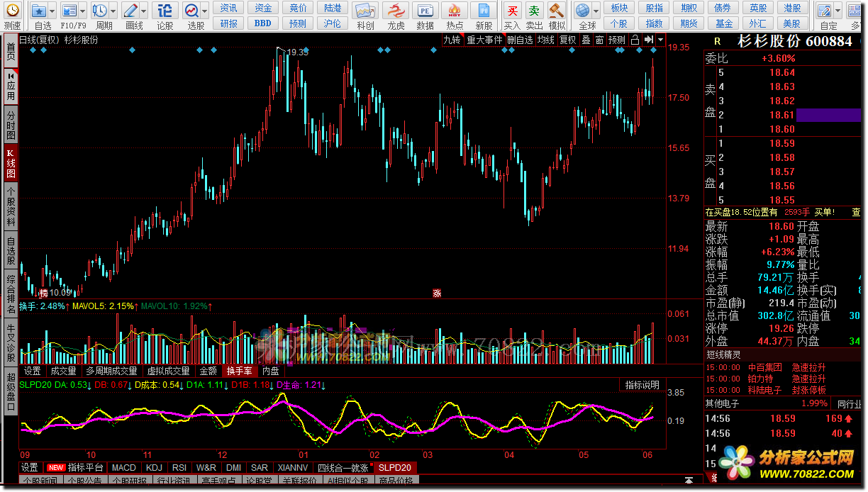Click the 其他电子 sector row
Screen dimensions: 868x492
766,403
